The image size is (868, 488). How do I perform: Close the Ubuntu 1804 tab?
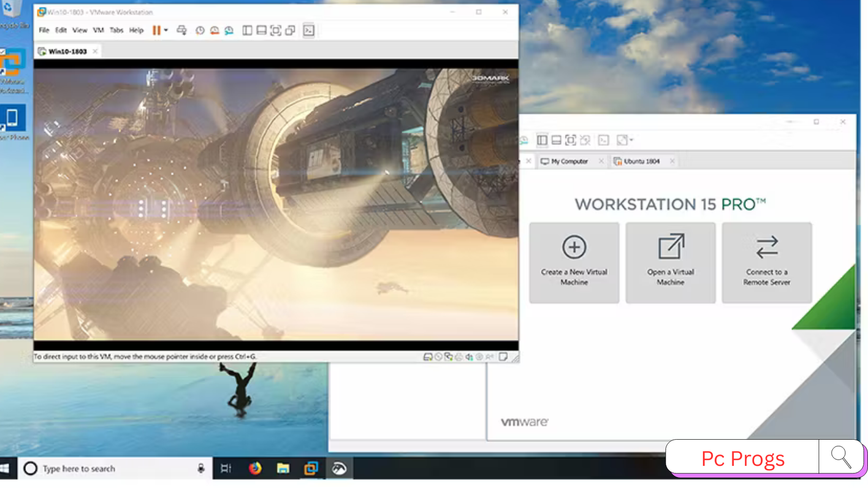(672, 162)
